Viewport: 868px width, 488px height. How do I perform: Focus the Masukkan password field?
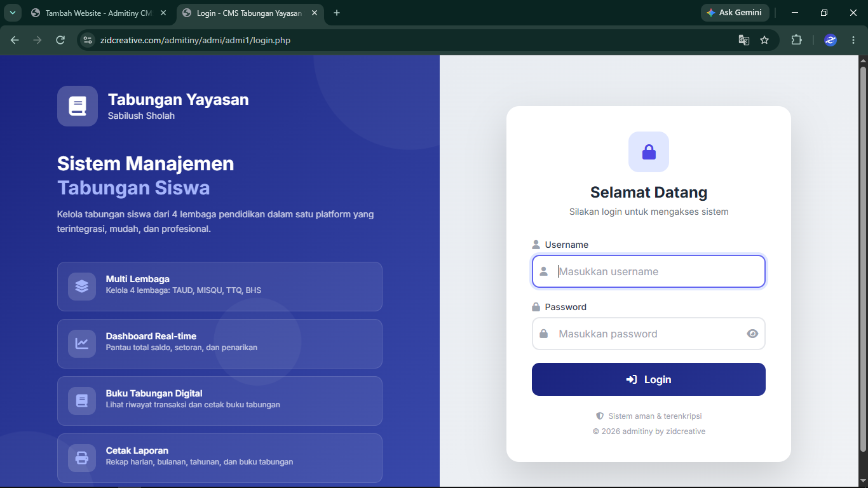(649, 334)
